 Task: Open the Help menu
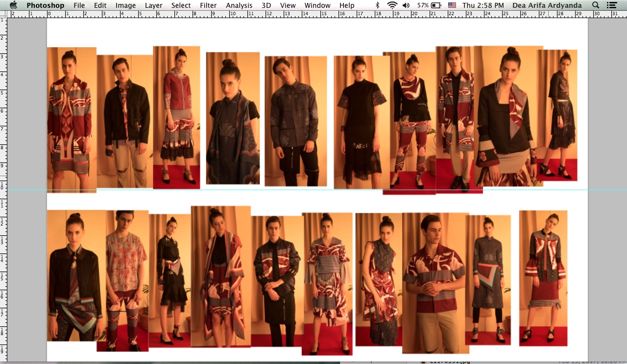pos(347,5)
